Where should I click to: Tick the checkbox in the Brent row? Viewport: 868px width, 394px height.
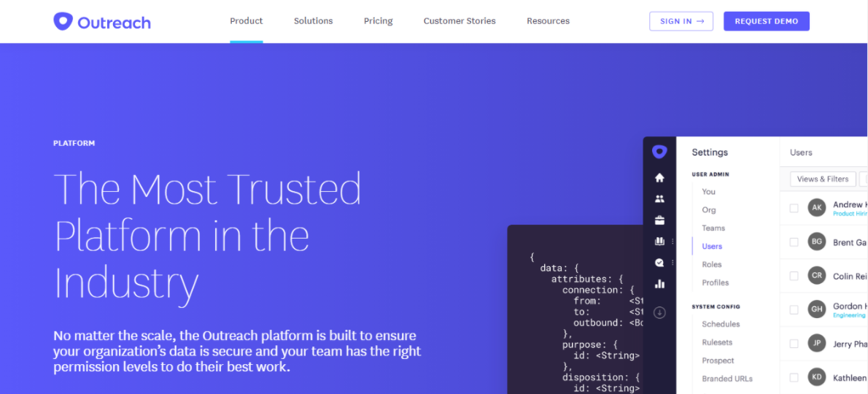794,242
